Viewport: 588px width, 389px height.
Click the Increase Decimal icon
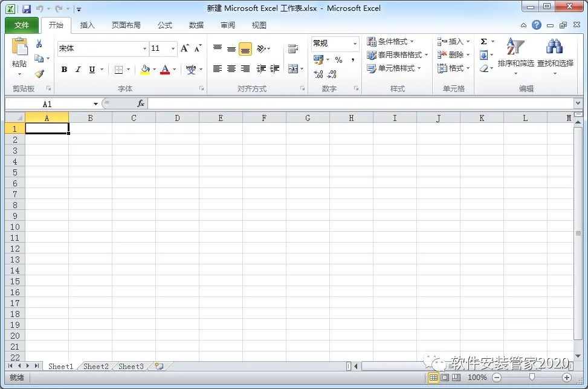[x=318, y=74]
